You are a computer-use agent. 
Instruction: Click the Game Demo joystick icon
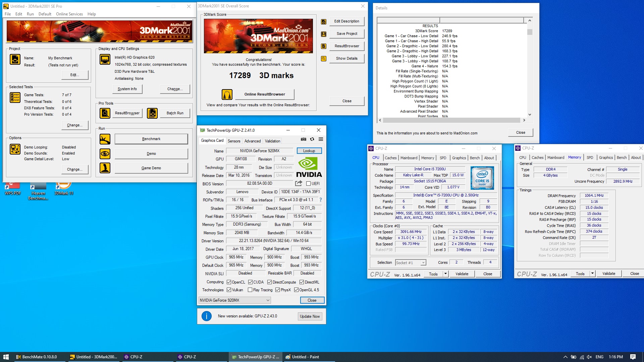(105, 168)
